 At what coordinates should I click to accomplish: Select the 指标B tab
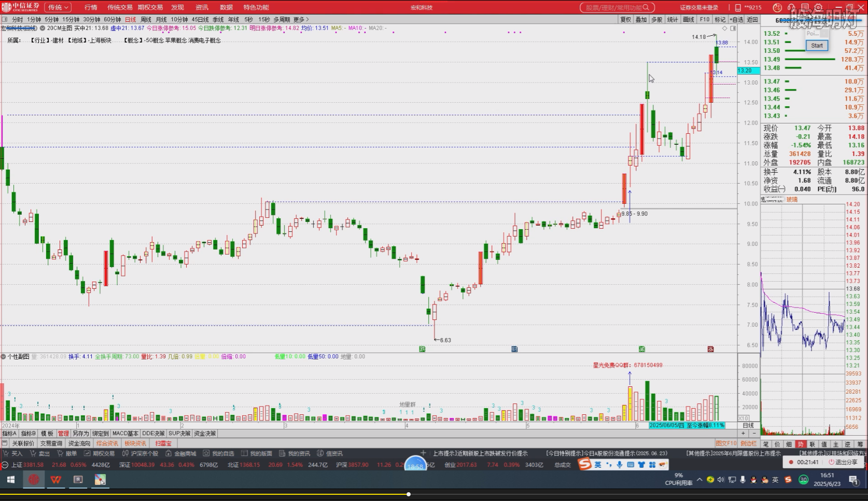(28, 434)
